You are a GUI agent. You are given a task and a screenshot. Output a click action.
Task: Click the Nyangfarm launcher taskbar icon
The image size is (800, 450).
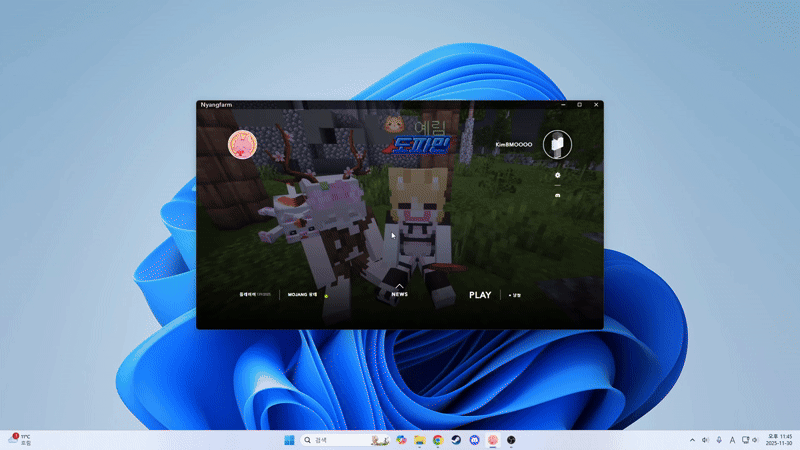[492, 440]
